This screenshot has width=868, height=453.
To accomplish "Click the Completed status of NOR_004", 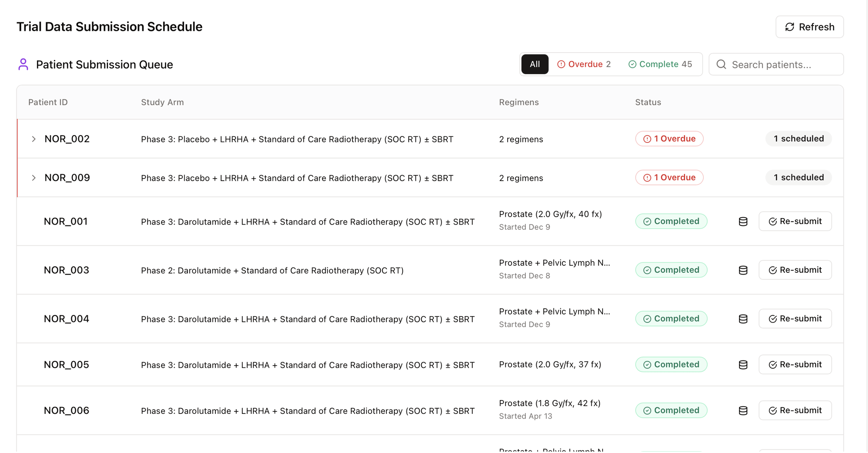I will 671,319.
